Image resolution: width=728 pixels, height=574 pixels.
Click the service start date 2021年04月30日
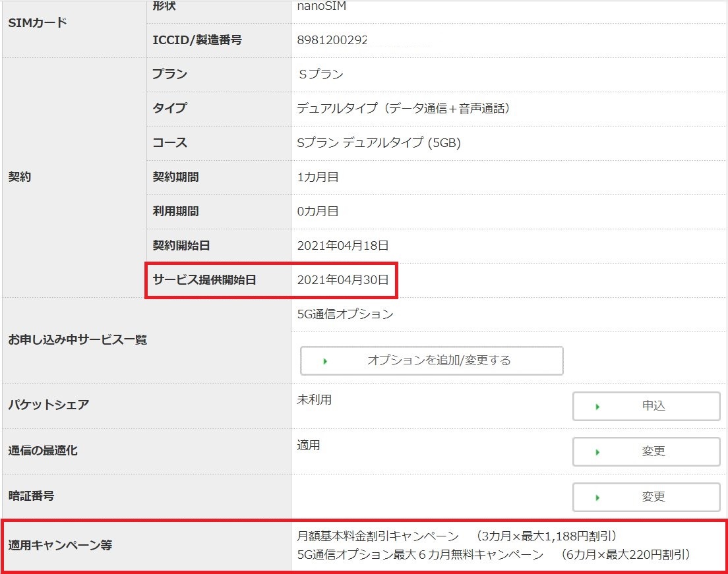pyautogui.click(x=343, y=280)
